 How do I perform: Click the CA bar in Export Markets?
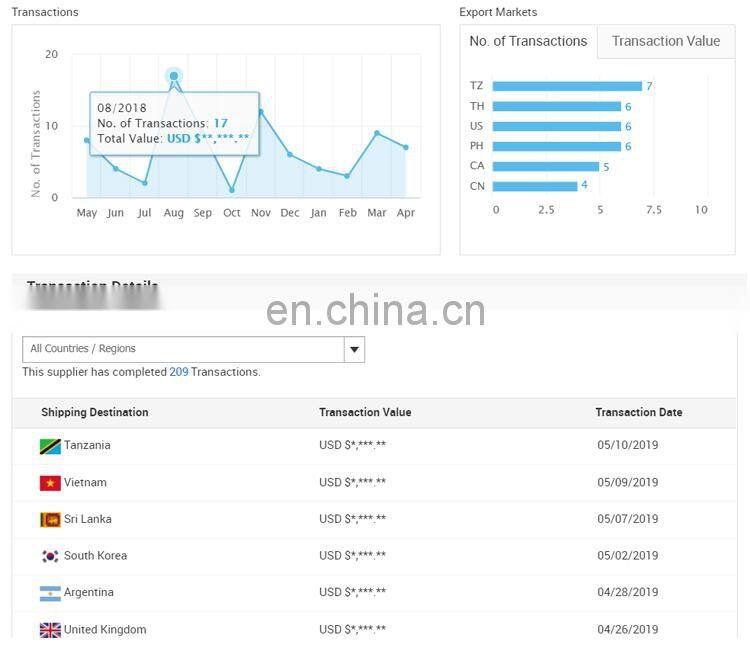[x=545, y=166]
